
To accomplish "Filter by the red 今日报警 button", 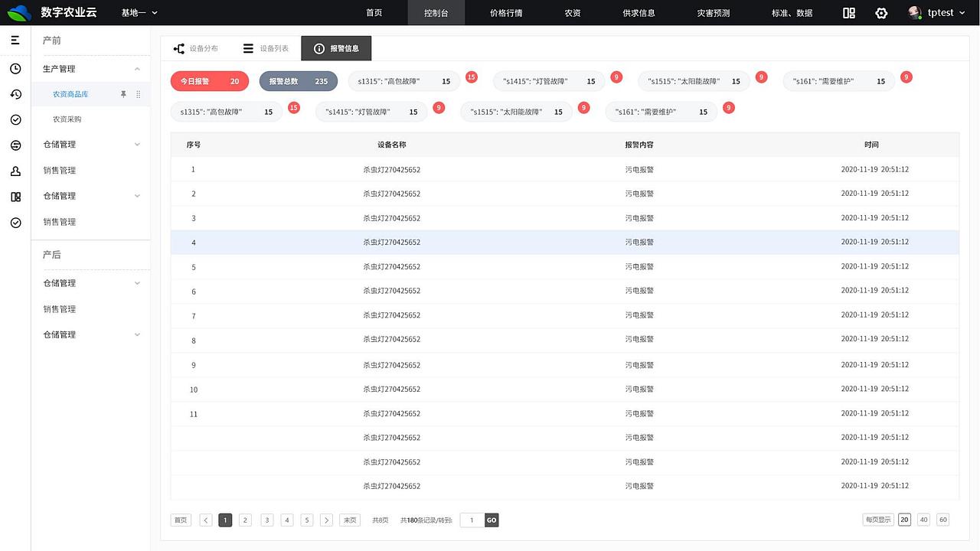I will tap(210, 81).
